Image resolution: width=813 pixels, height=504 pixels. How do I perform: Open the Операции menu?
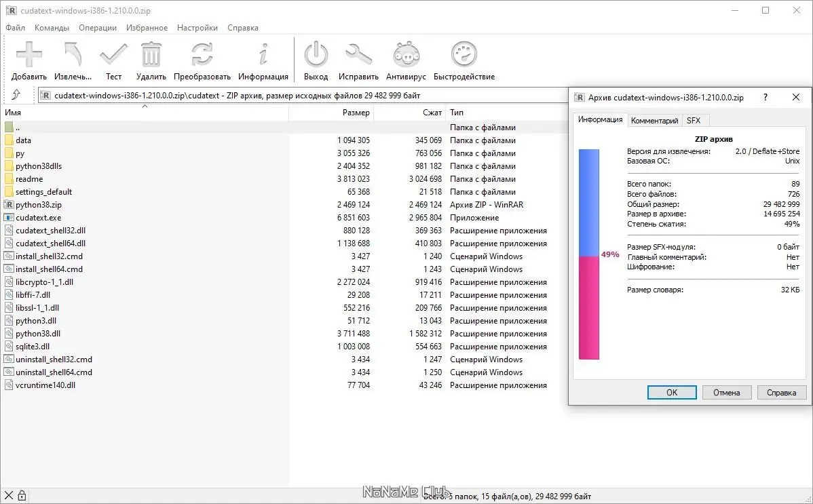(x=98, y=28)
